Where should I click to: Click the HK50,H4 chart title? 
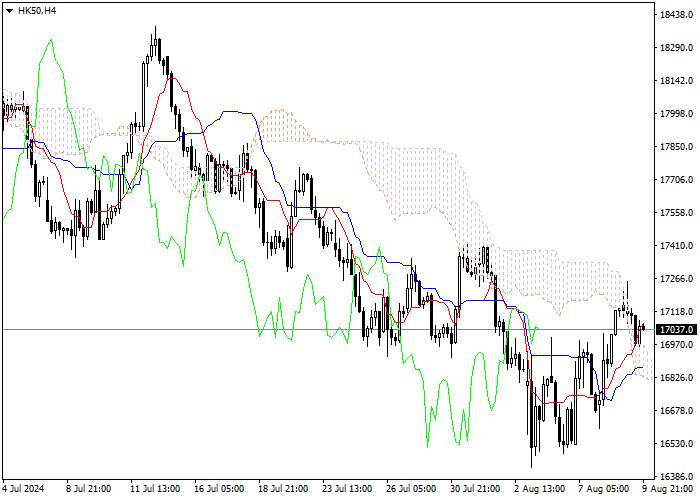pos(37,11)
